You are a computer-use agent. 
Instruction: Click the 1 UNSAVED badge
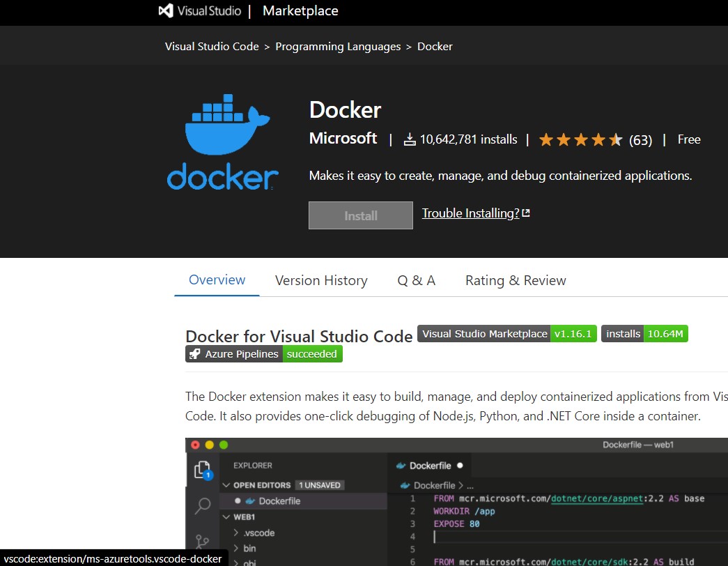tap(320, 485)
